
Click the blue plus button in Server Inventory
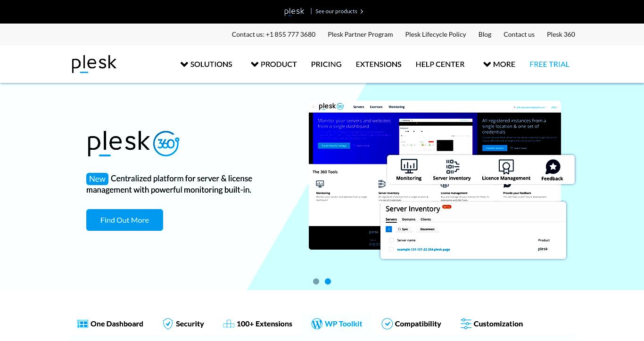point(389,229)
